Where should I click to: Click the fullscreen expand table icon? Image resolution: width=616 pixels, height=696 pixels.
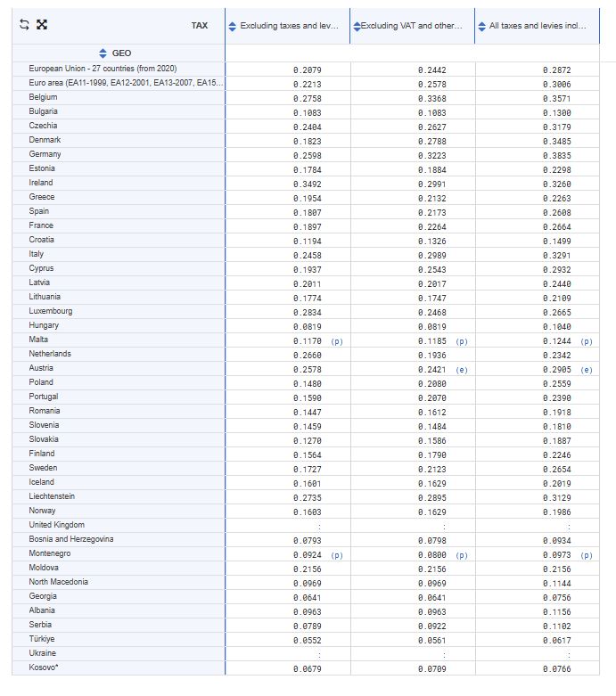[41, 26]
